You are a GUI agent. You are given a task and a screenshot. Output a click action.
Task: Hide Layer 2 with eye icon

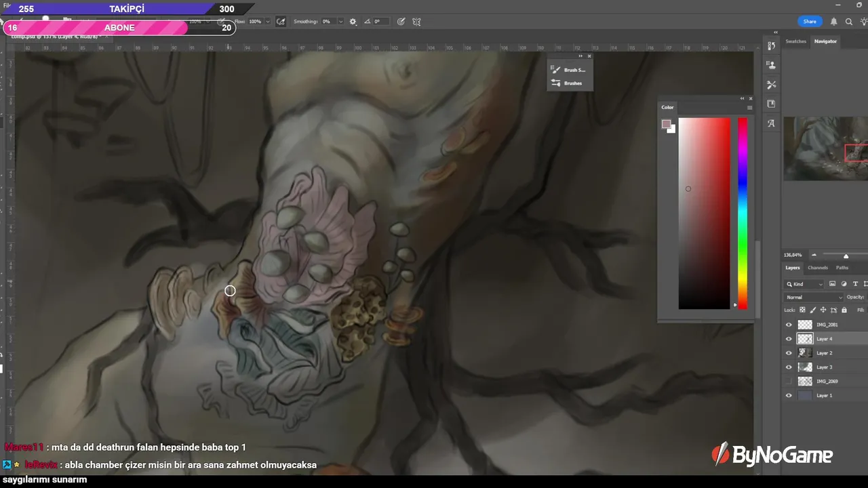pos(789,353)
